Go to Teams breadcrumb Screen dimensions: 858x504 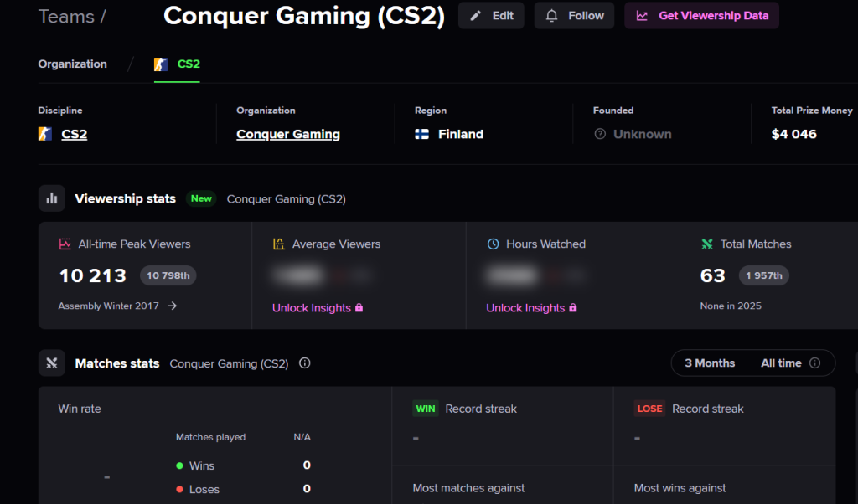coord(66,17)
